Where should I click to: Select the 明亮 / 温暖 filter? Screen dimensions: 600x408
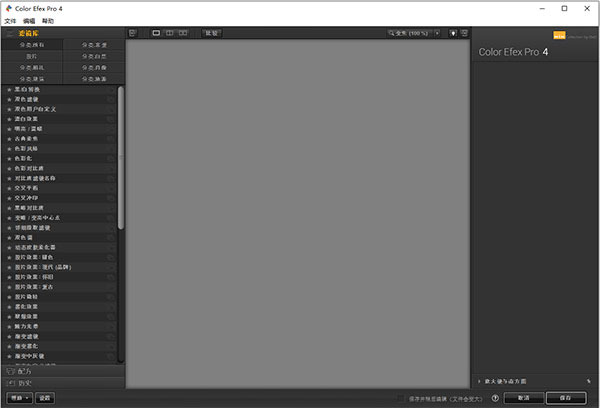[x=59, y=129]
